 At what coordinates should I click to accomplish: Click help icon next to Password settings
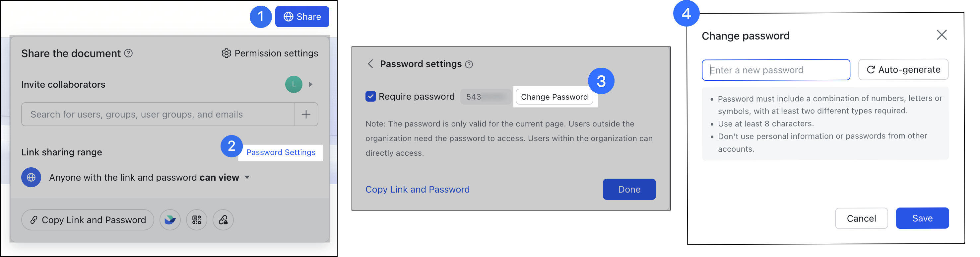pos(469,64)
